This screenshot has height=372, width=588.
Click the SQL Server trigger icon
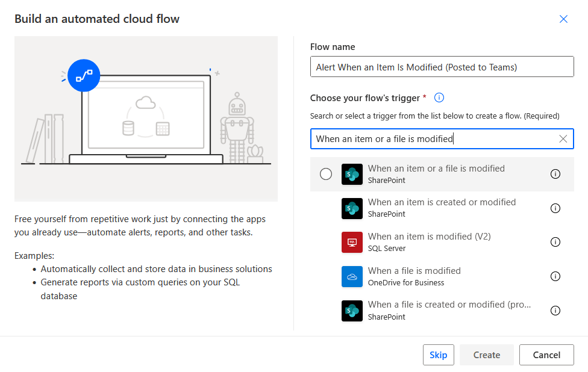point(352,243)
